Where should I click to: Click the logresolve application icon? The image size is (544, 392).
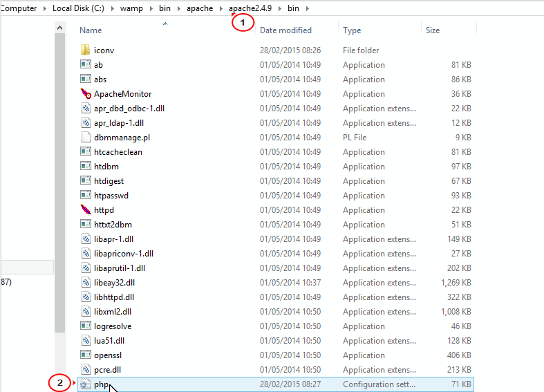pos(85,326)
